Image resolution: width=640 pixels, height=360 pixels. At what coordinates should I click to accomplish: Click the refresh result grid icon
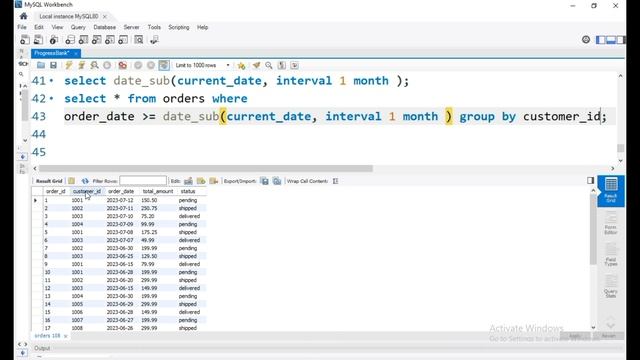(85, 181)
